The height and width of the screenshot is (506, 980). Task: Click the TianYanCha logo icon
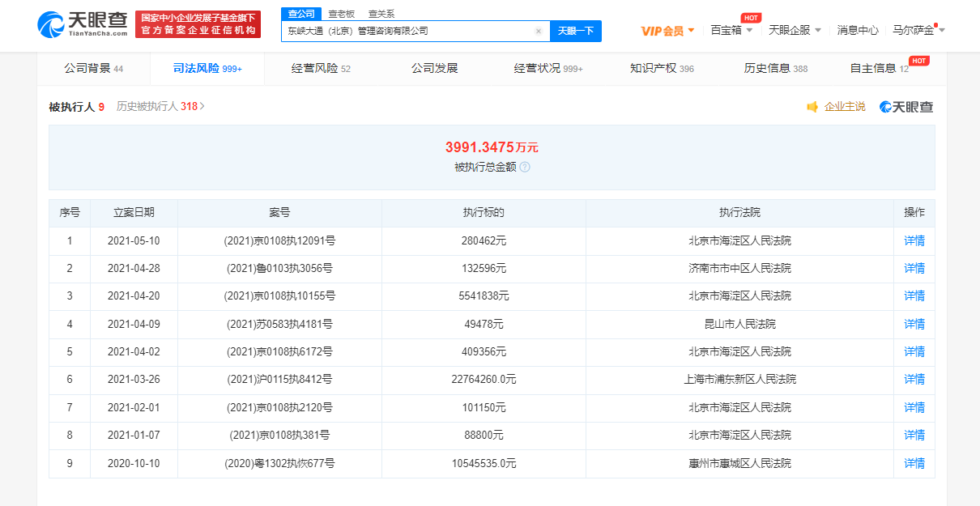(51, 24)
